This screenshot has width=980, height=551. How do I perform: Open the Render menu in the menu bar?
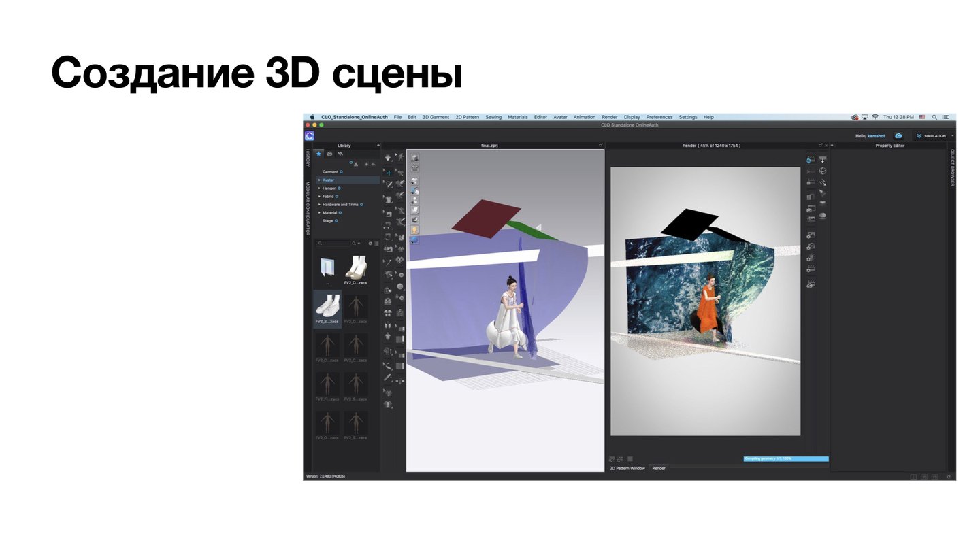coord(610,117)
